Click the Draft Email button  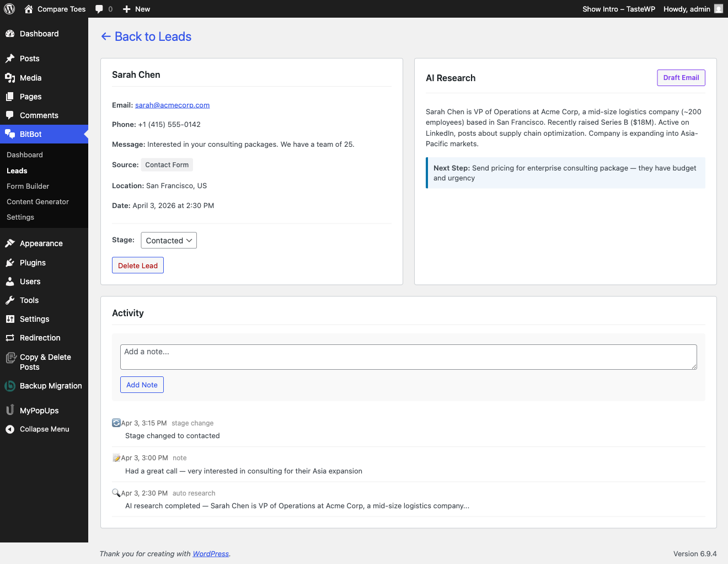pos(681,77)
